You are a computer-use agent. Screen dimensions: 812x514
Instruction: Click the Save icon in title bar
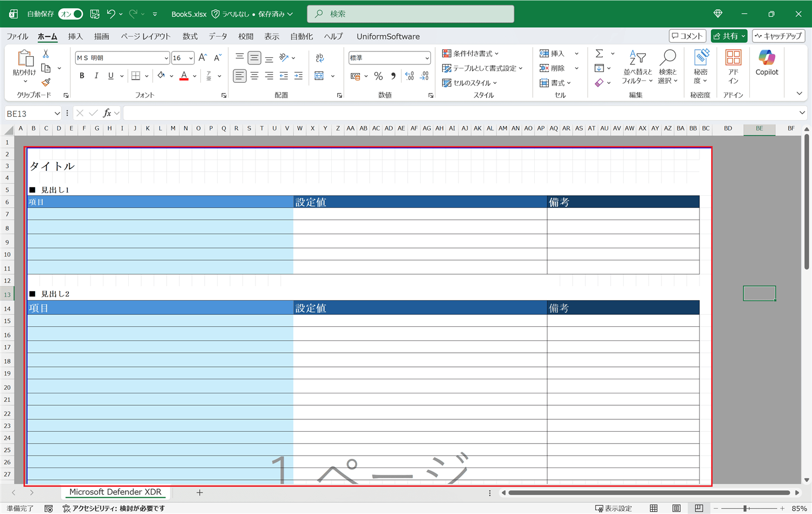(x=95, y=14)
